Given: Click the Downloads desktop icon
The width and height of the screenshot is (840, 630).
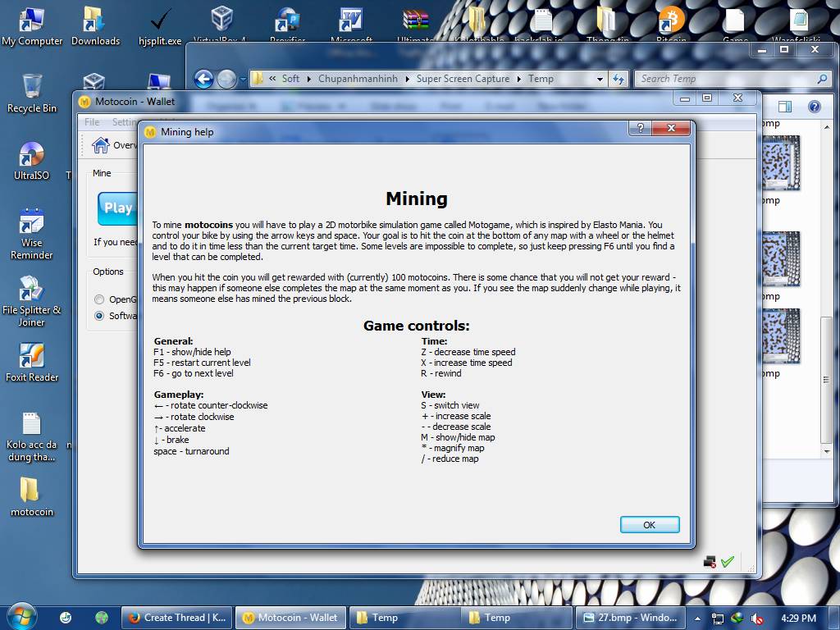Looking at the screenshot, I should (95, 27).
